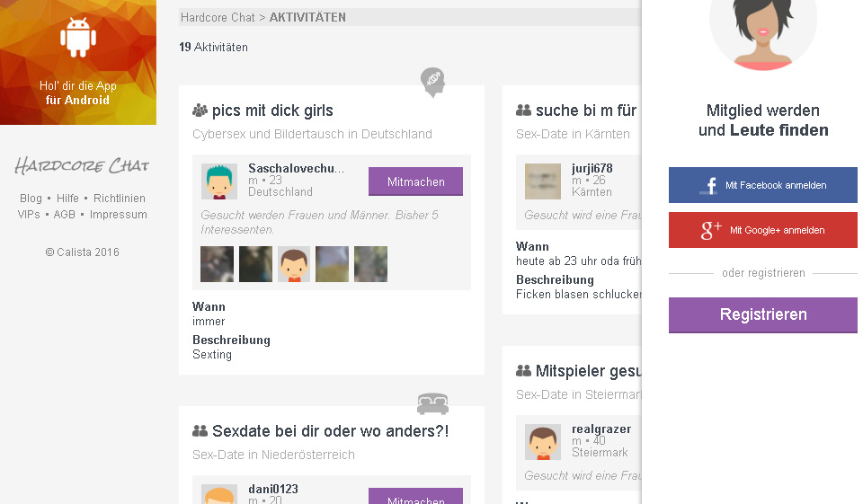Open realgrazer's avatar picture
863x504 pixels.
543,442
